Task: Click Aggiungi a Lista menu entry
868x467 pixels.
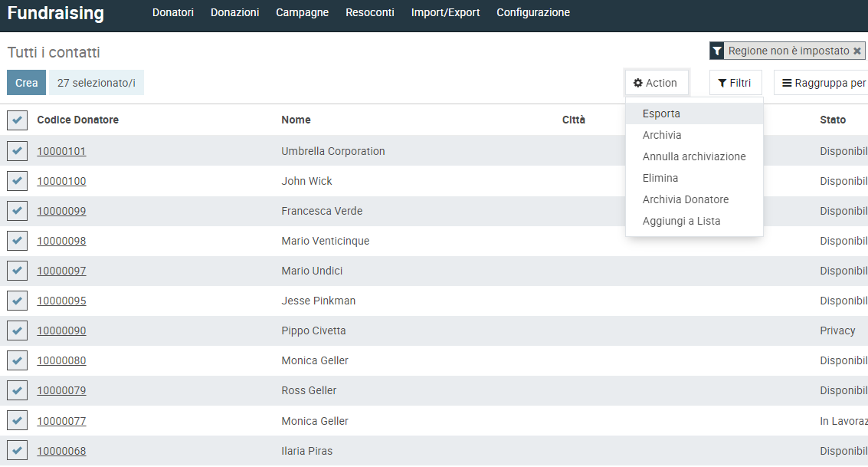Action: coord(681,221)
